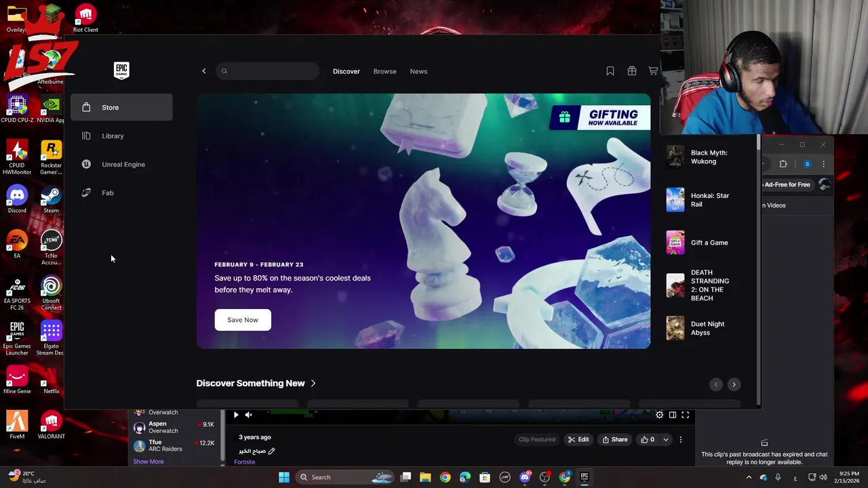Open Windows Start menu

coord(284,477)
